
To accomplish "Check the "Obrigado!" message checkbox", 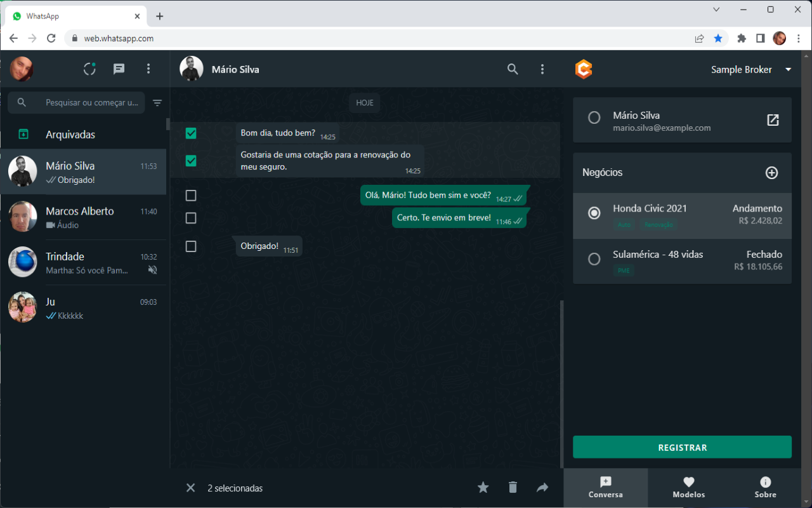I will click(191, 246).
